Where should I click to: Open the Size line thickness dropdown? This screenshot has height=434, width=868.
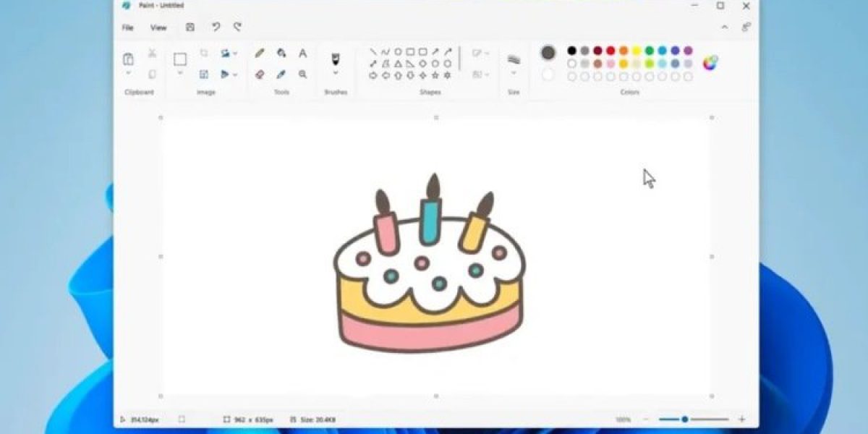514,73
